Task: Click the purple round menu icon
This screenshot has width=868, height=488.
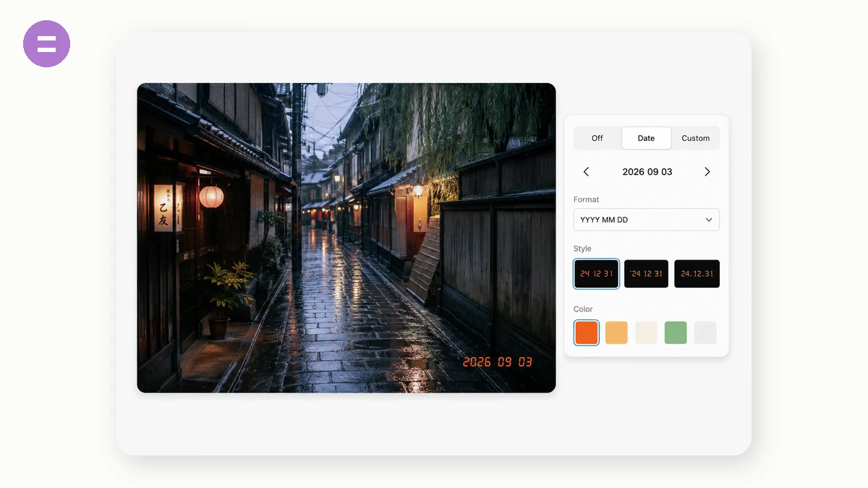Action: 46,43
